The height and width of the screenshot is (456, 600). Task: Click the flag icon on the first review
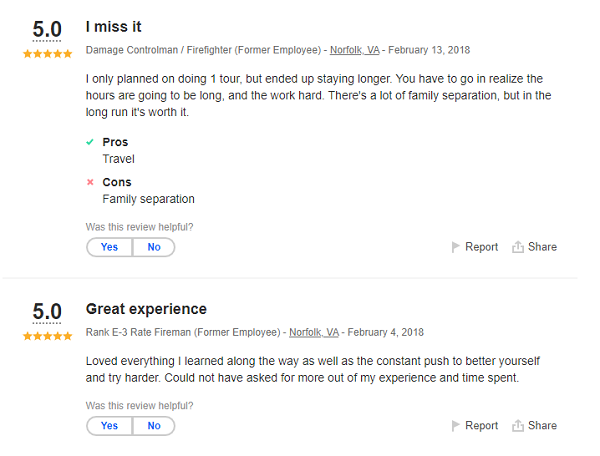(x=456, y=247)
